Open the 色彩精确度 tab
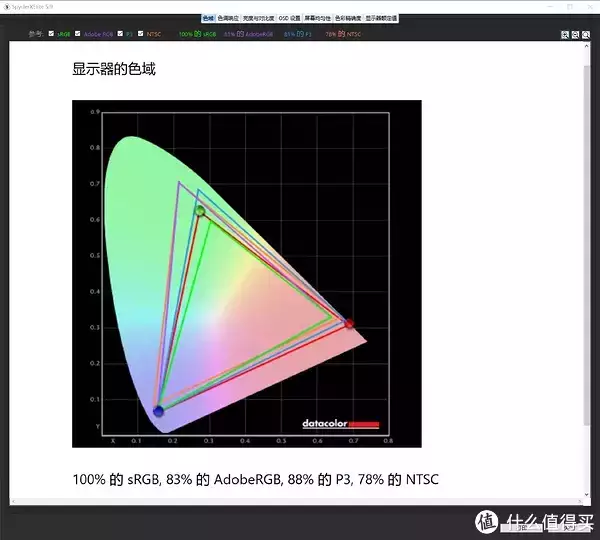 [x=348, y=18]
